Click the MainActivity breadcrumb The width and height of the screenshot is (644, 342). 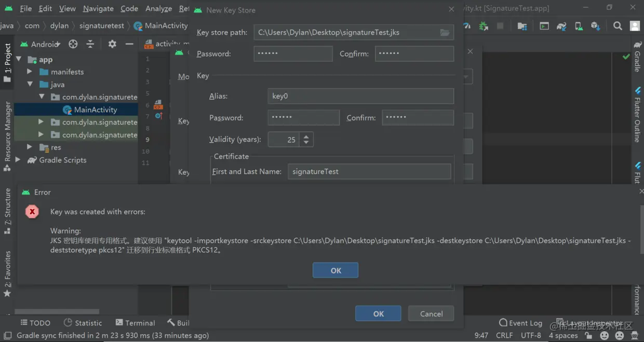(x=160, y=25)
